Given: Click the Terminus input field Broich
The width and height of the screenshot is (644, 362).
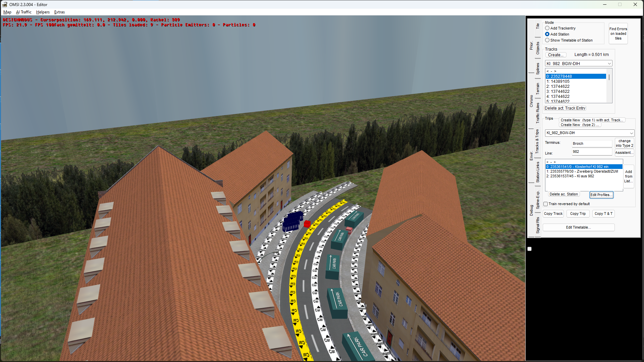Looking at the screenshot, I should (x=592, y=144).
